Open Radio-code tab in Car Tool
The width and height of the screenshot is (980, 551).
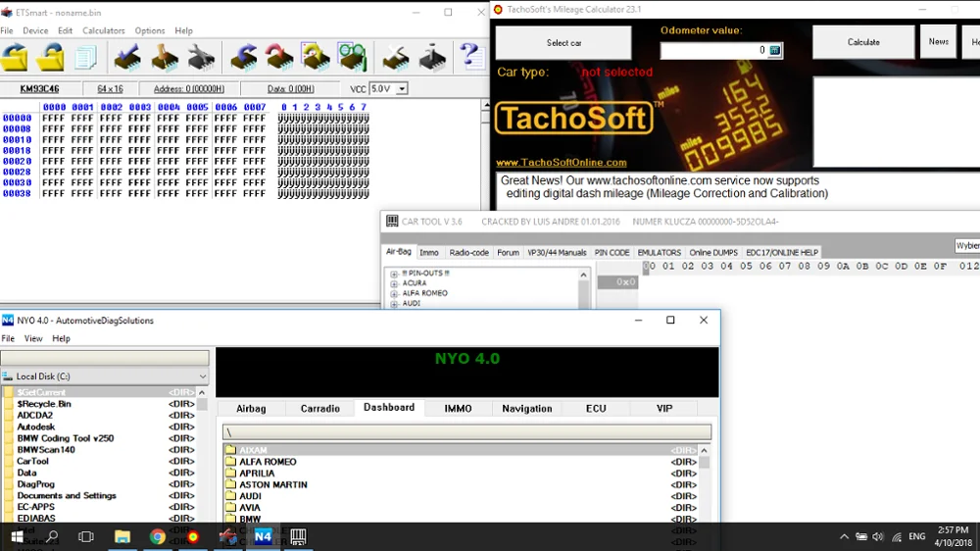click(x=468, y=253)
